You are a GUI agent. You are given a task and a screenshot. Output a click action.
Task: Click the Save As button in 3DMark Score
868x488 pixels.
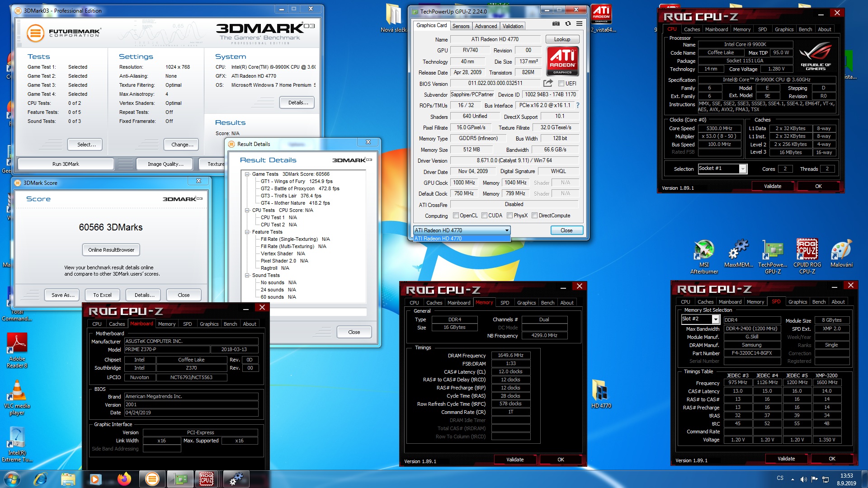pos(62,295)
